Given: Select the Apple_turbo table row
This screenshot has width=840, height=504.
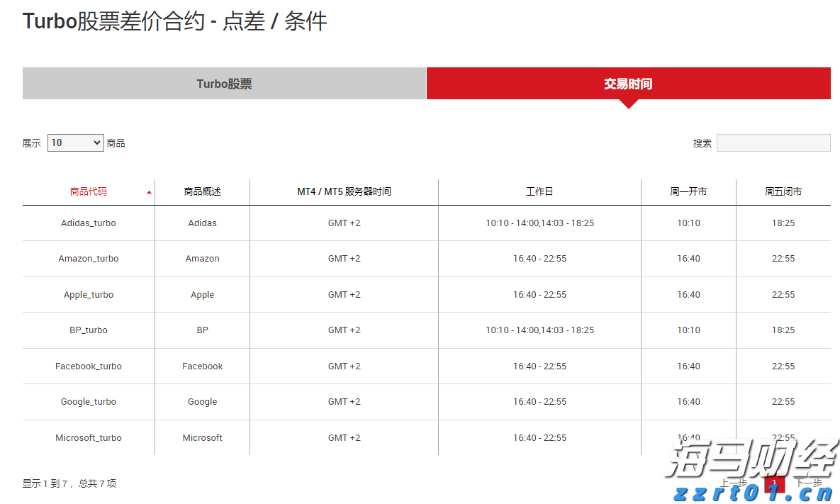Looking at the screenshot, I should click(88, 294).
